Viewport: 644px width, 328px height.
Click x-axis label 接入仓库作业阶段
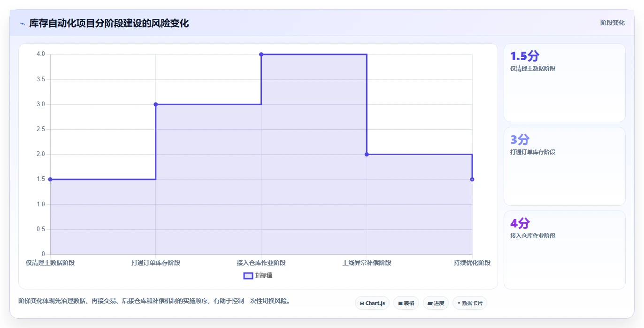[x=261, y=263]
